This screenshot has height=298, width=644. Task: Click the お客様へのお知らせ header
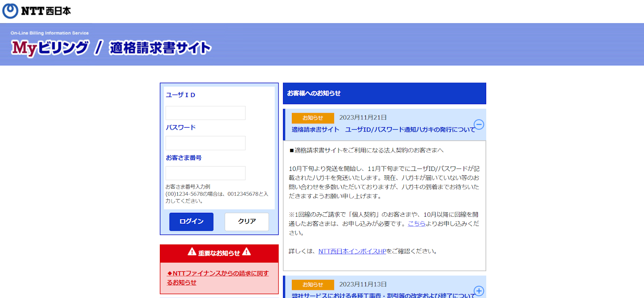pyautogui.click(x=384, y=93)
